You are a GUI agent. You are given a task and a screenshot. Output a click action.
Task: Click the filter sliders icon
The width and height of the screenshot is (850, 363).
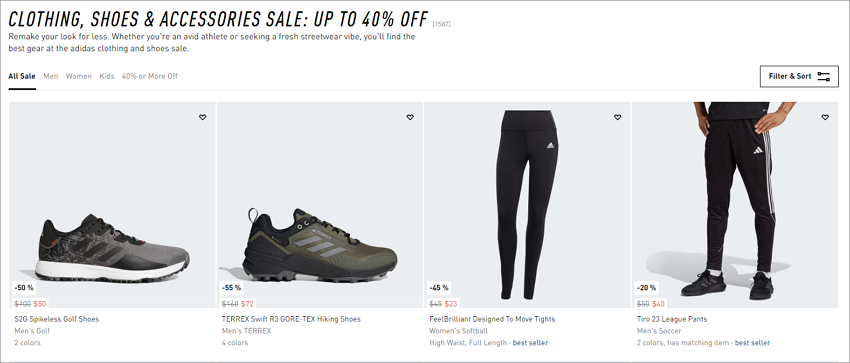tap(824, 76)
